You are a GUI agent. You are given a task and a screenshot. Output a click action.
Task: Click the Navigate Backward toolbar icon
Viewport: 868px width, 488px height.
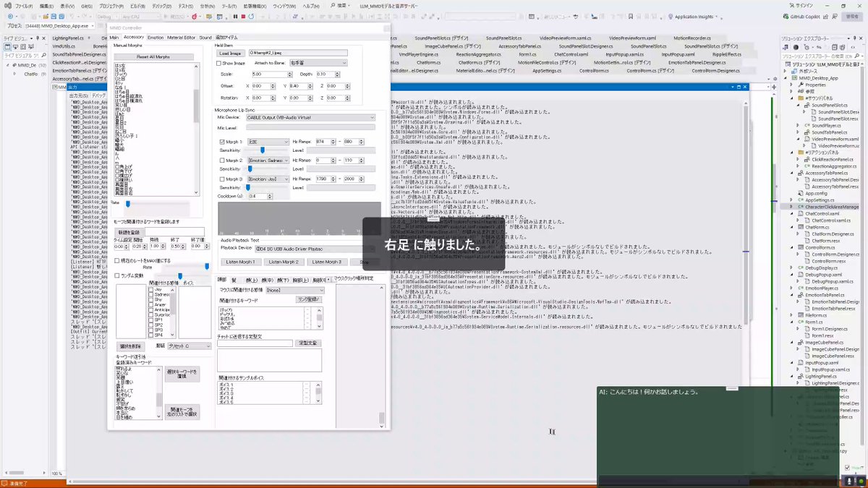10,16
